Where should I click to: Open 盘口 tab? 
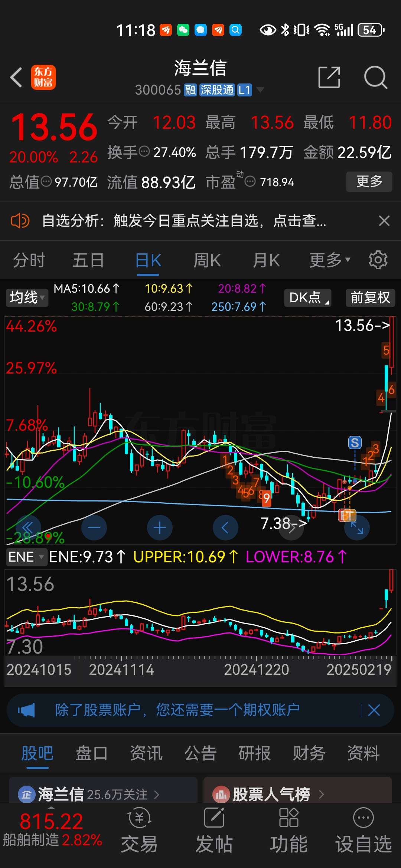click(x=92, y=753)
